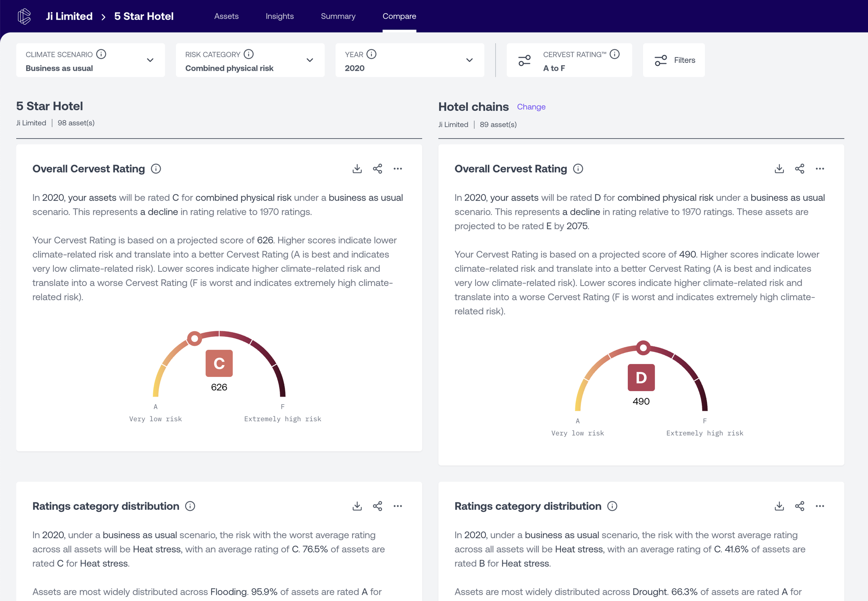Select the Compare tab
Image resolution: width=868 pixels, height=601 pixels.
[399, 16]
